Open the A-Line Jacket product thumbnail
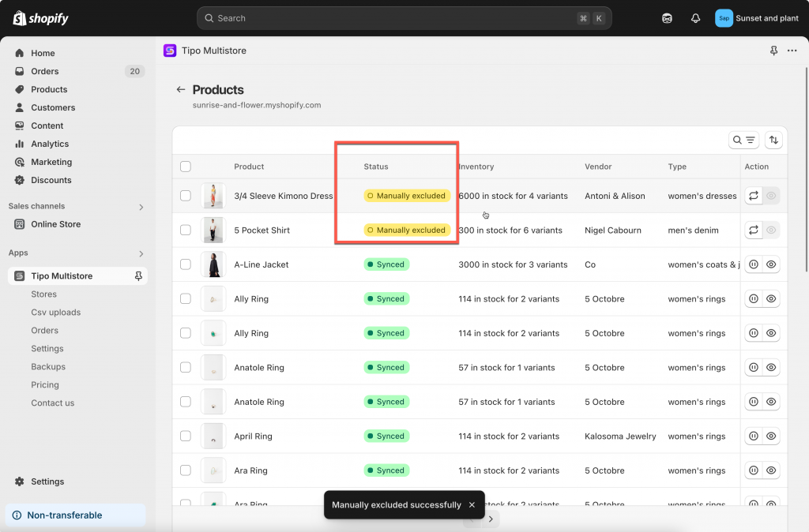This screenshot has width=809, height=532. 213,264
